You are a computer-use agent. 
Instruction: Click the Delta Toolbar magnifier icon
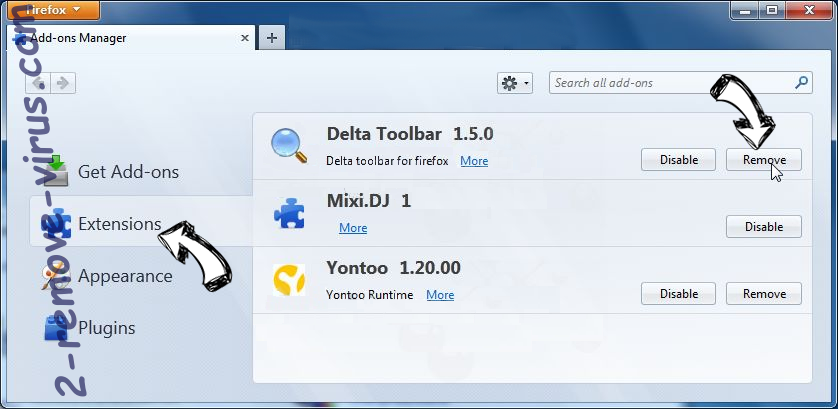(288, 145)
